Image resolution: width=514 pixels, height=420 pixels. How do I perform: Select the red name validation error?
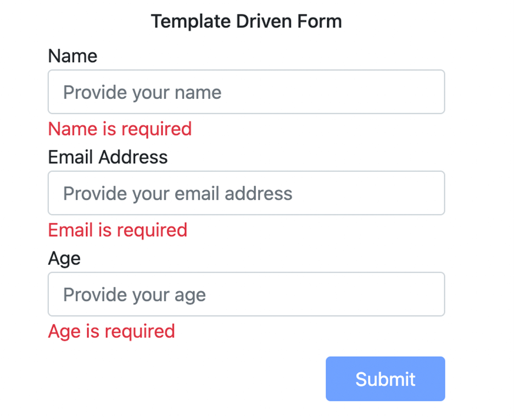pyautogui.click(x=120, y=129)
